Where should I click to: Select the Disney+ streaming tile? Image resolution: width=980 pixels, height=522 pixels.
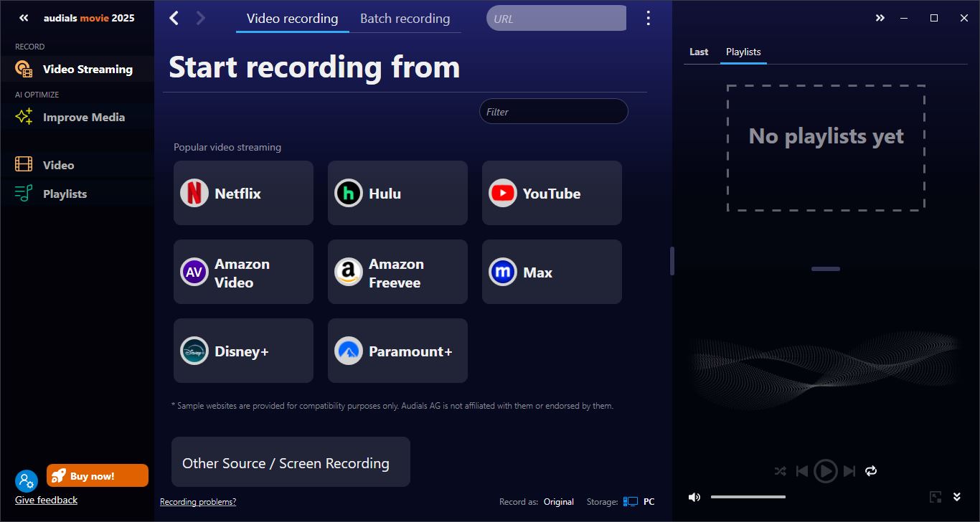pos(243,351)
